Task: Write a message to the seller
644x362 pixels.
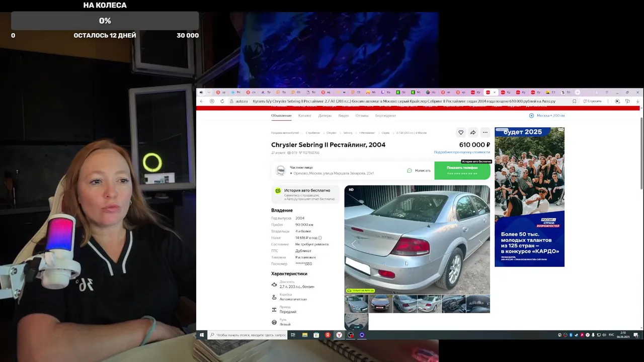Action: [x=419, y=170]
